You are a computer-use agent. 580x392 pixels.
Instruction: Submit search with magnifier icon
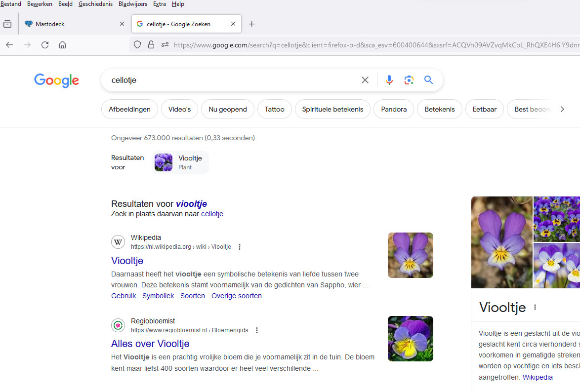pyautogui.click(x=428, y=80)
